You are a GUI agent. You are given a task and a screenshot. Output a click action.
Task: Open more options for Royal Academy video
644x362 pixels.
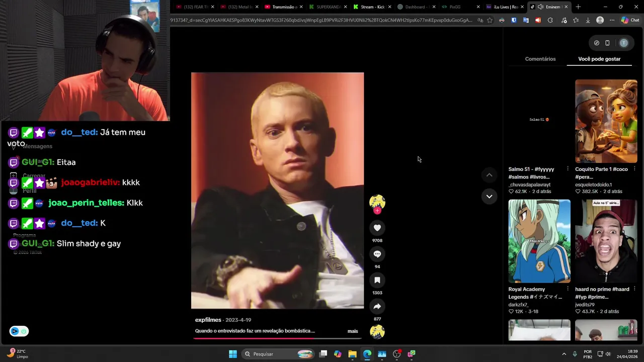(x=568, y=289)
